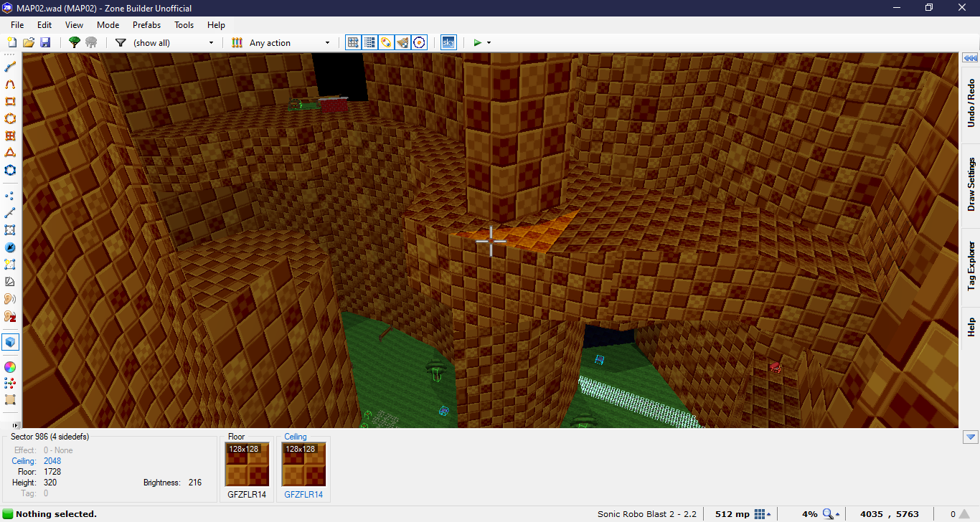Select the Draw Ellipse tool
The height and width of the screenshot is (522, 980).
coord(10,118)
